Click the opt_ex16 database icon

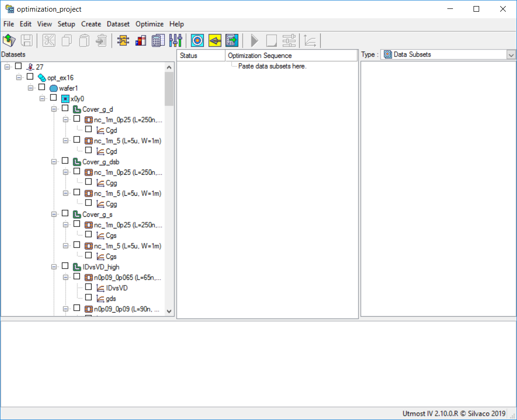pos(42,78)
